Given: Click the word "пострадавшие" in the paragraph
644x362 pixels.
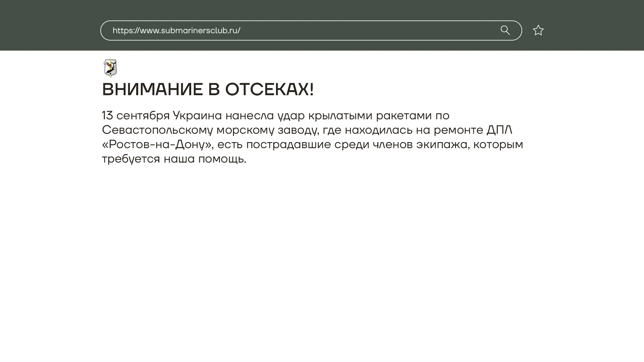Looking at the screenshot, I should pos(288,144).
